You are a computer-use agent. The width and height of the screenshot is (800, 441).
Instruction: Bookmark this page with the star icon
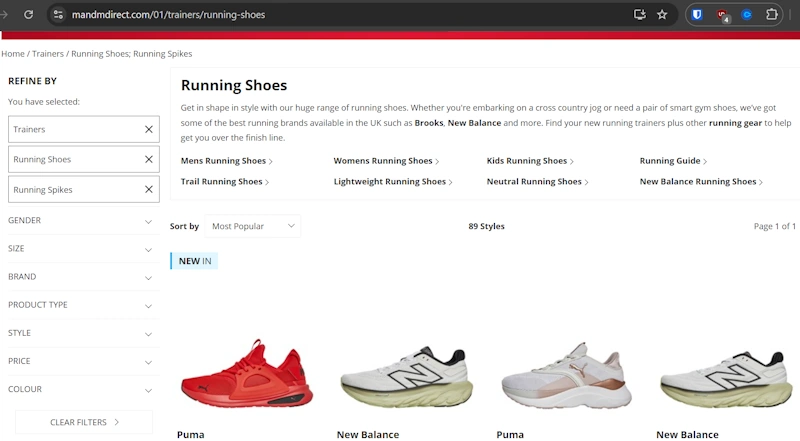662,14
